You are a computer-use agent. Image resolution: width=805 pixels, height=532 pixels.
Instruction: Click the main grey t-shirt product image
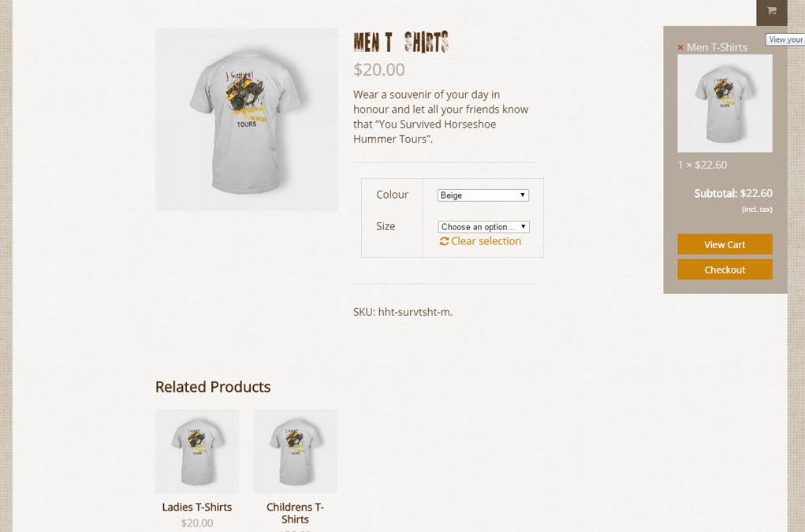click(x=247, y=120)
